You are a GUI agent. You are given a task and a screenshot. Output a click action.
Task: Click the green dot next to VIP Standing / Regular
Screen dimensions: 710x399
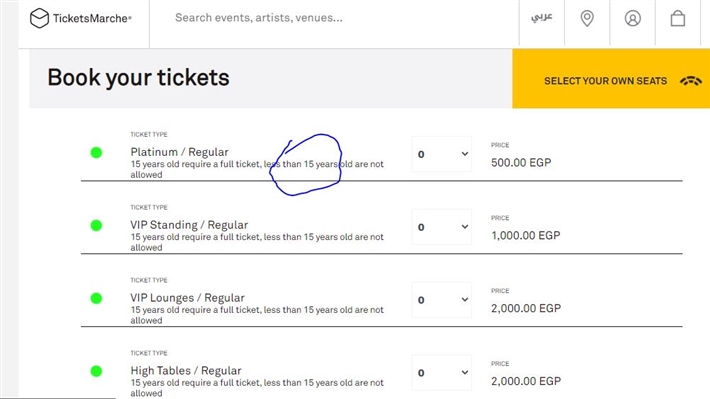coord(96,226)
